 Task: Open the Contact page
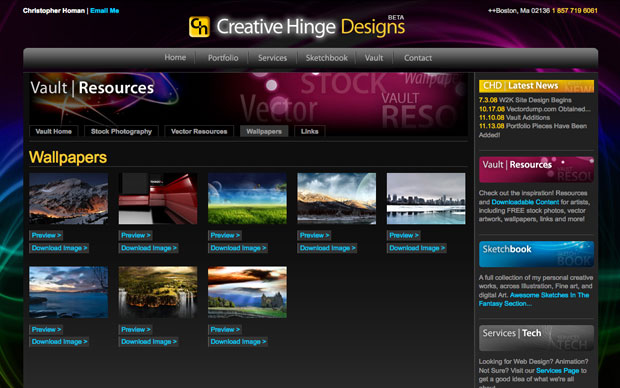point(418,58)
